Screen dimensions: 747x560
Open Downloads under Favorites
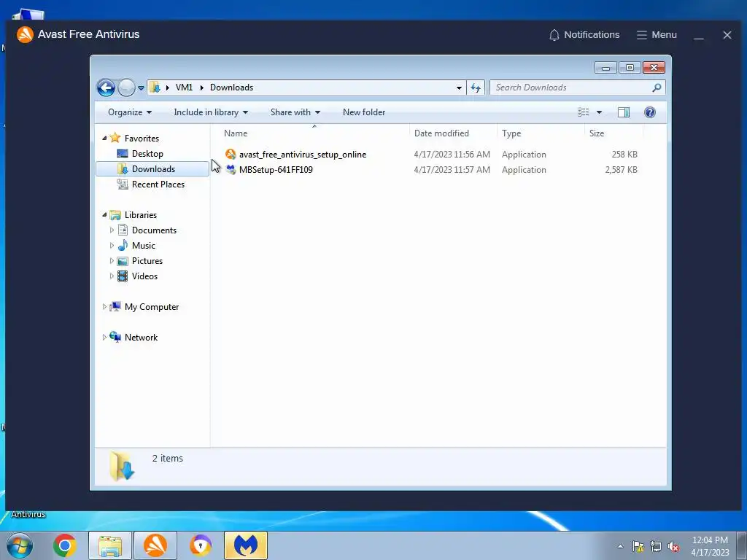[x=152, y=169]
